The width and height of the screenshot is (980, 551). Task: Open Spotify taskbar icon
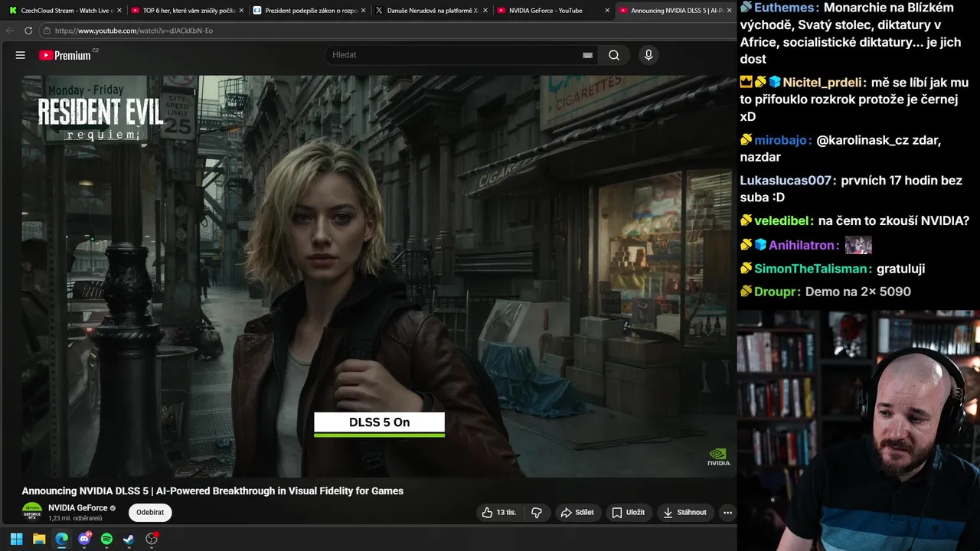(106, 539)
